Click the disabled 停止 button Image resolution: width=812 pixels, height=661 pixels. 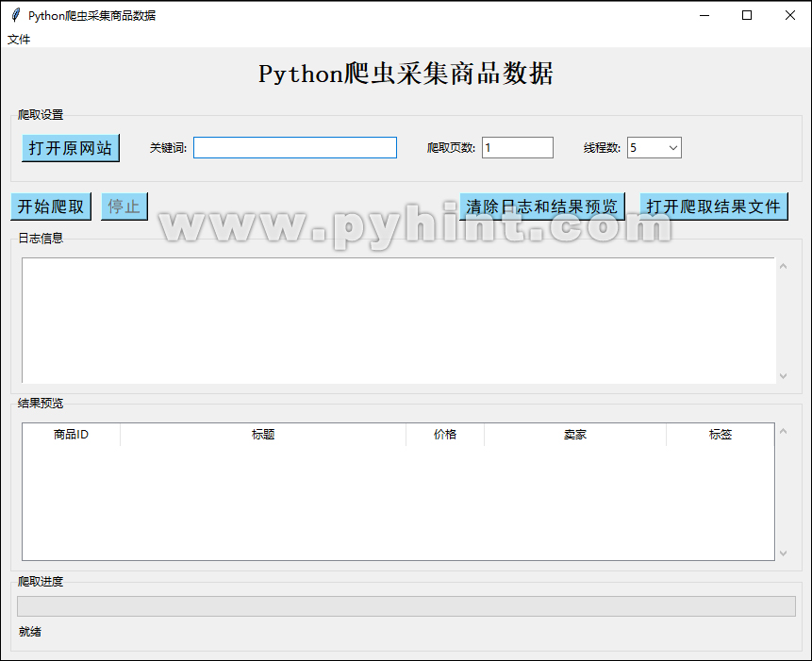coord(124,207)
